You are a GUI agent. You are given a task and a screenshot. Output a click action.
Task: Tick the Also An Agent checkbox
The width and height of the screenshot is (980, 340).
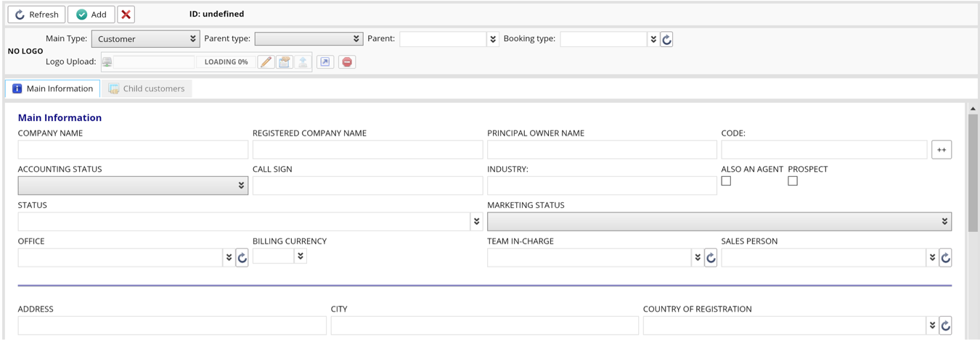[x=726, y=181]
